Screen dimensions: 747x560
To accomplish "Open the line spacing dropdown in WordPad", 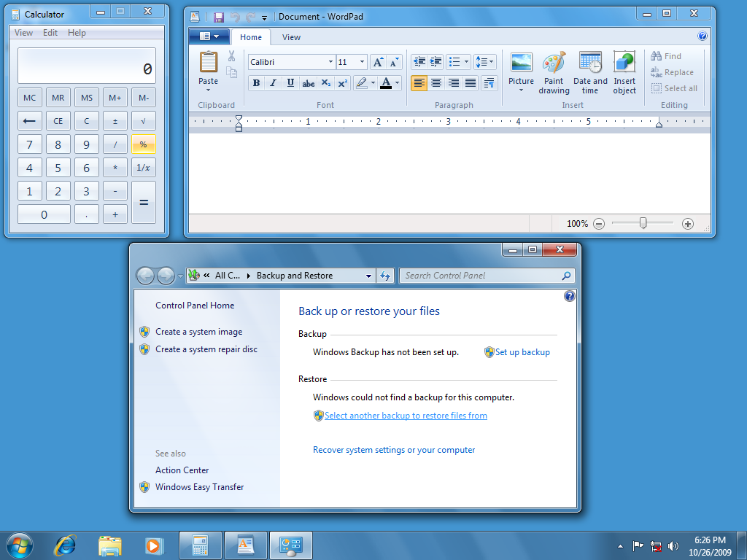I will coord(485,62).
